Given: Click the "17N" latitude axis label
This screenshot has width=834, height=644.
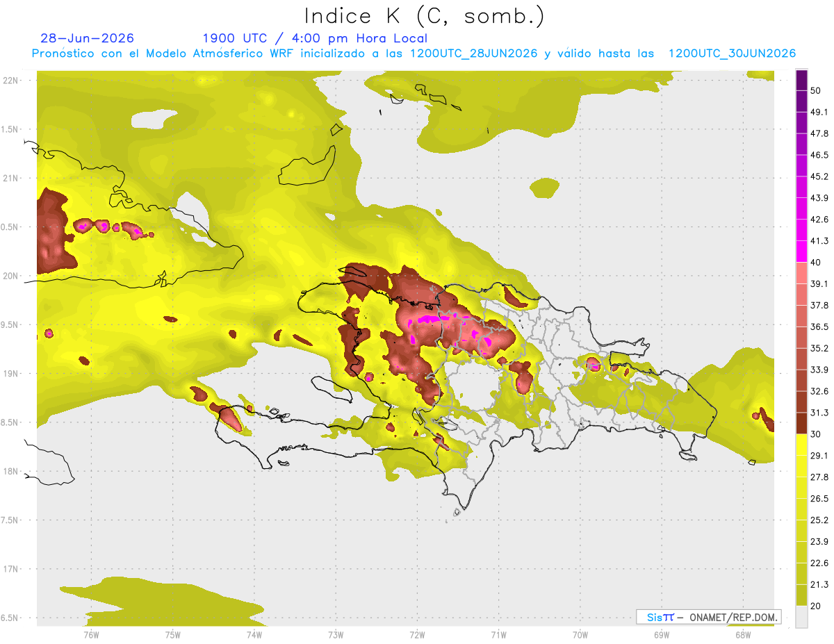Looking at the screenshot, I should pos(10,570).
